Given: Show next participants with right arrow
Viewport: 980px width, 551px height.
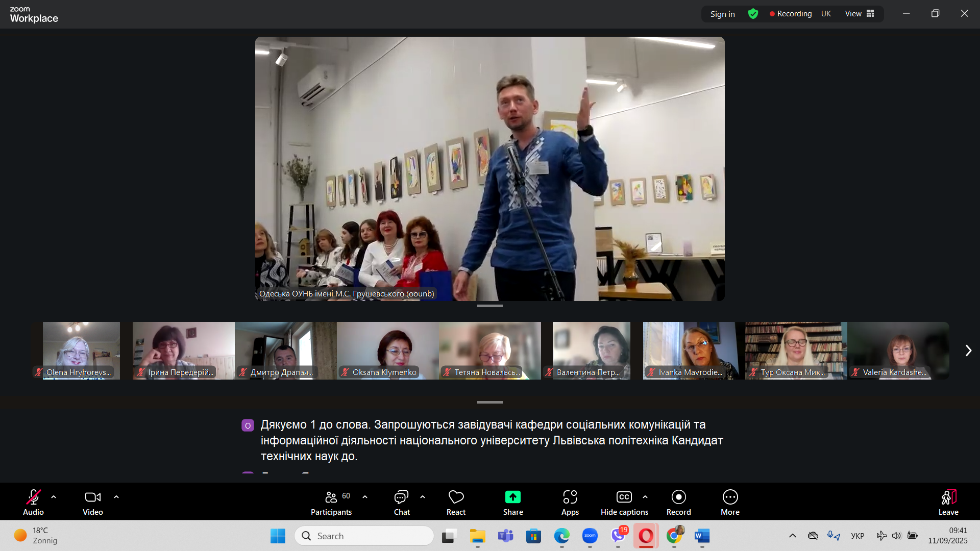Looking at the screenshot, I should [968, 350].
